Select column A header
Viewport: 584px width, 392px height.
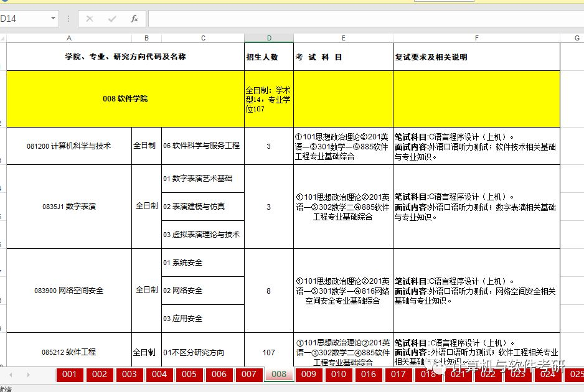(x=69, y=38)
